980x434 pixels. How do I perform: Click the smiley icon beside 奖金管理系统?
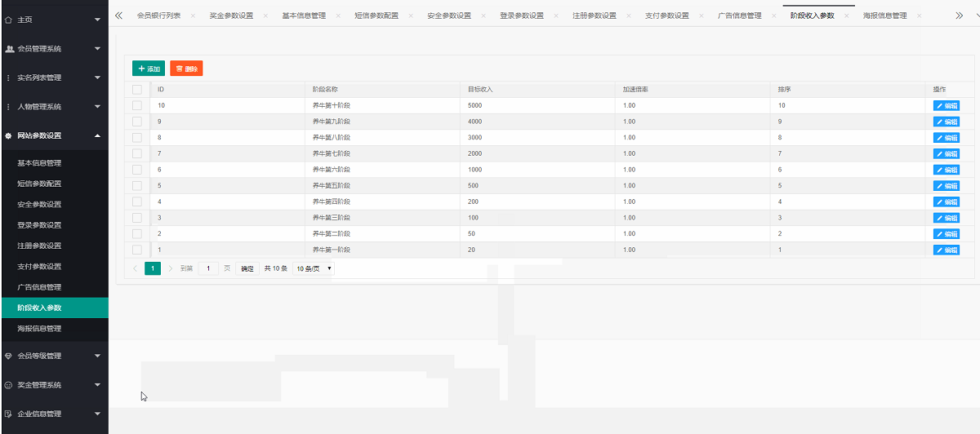[x=9, y=385]
